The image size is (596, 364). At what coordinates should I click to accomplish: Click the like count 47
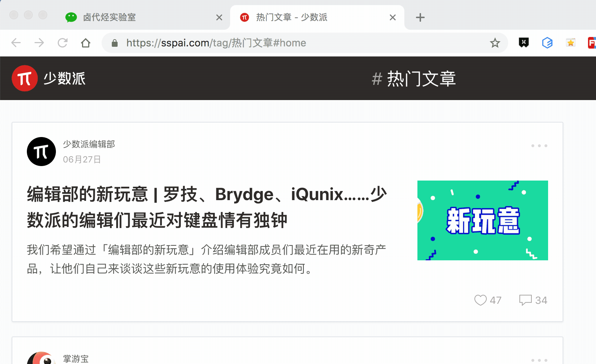[x=496, y=300]
